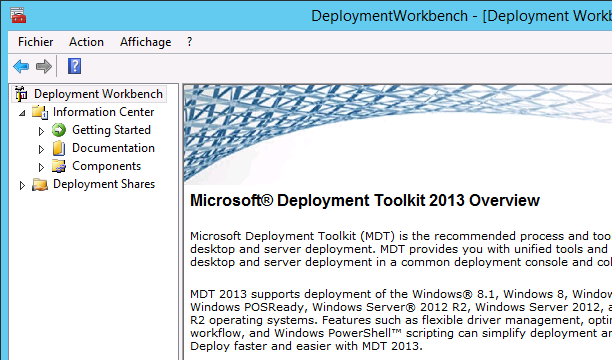The image size is (612, 360).
Task: Click the Deployment Workbench root node icon
Action: click(21, 94)
